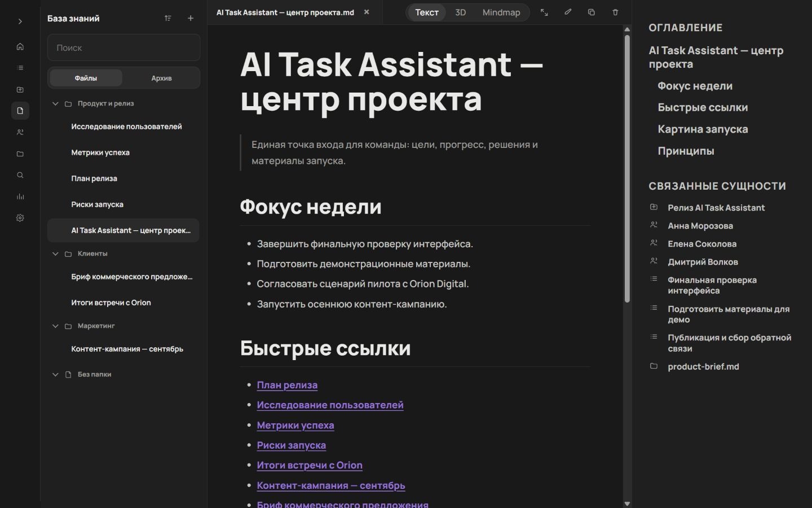
Task: Click the project icon beside Релиз AI Task Assistant
Action: [x=654, y=207]
